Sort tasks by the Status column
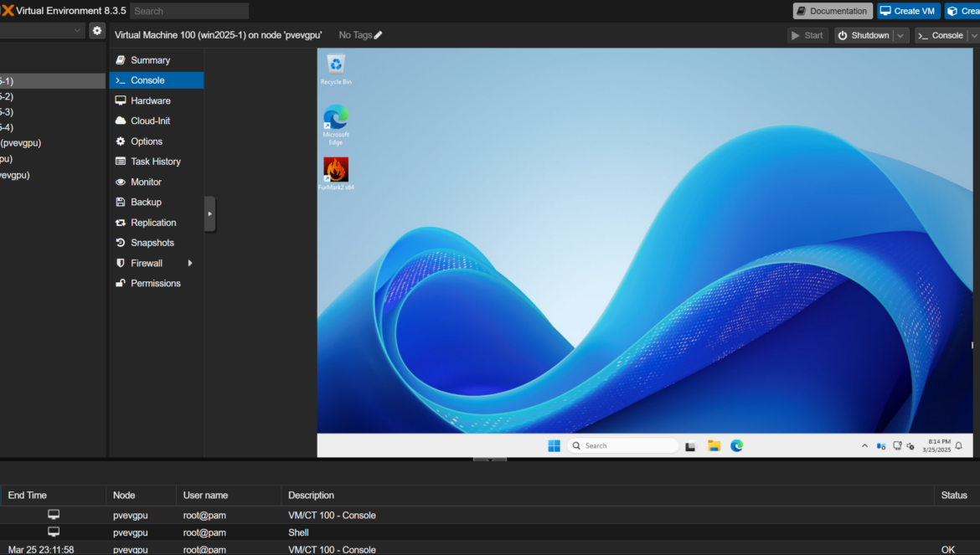Image resolution: width=980 pixels, height=555 pixels. 957,496
